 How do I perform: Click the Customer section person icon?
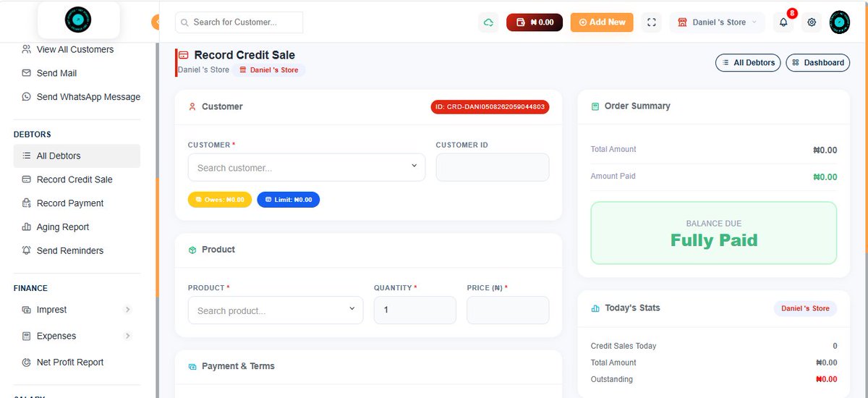(192, 107)
